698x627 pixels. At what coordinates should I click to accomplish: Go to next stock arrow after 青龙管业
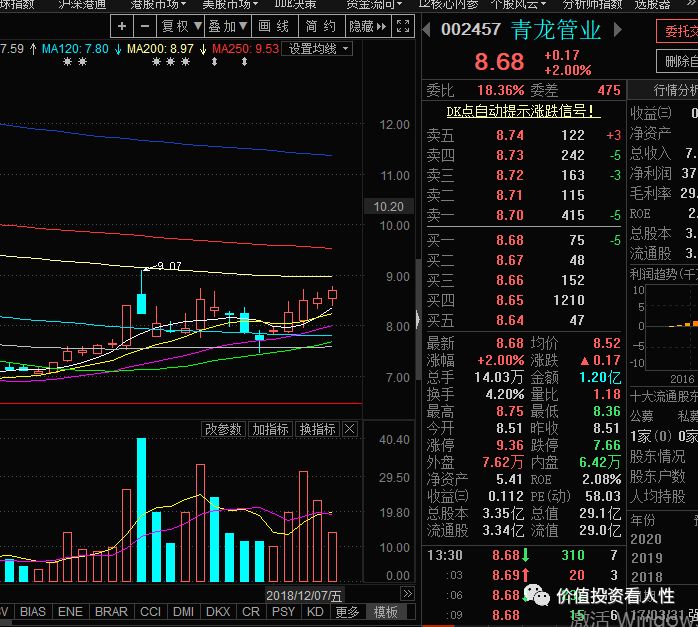point(617,30)
